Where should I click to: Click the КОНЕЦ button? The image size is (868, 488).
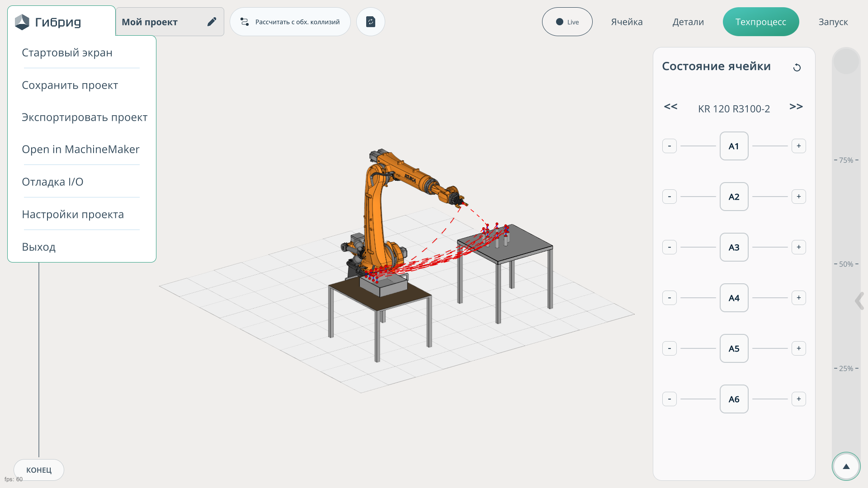tap(39, 470)
